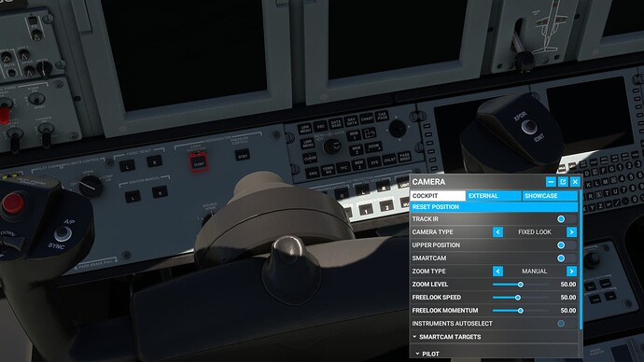Adjust the Freelook Momentum slider
The width and height of the screenshot is (644, 362).
[521, 311]
